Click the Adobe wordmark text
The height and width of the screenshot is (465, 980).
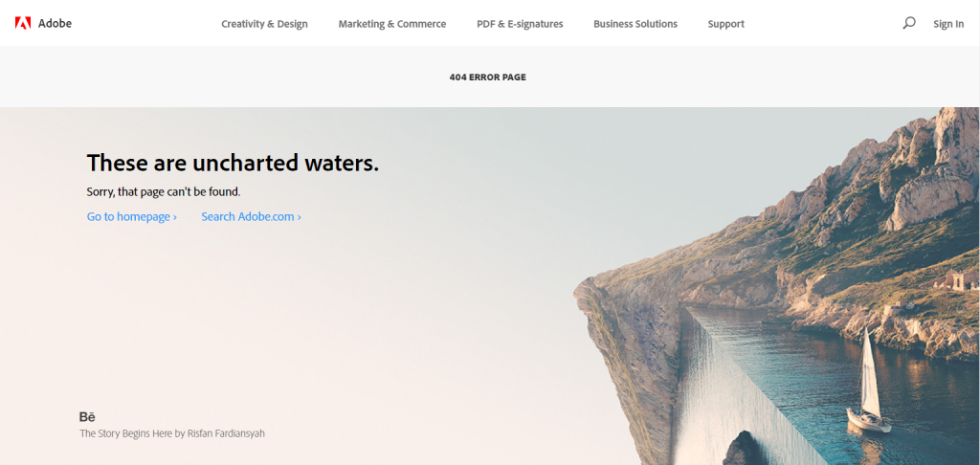(x=55, y=24)
